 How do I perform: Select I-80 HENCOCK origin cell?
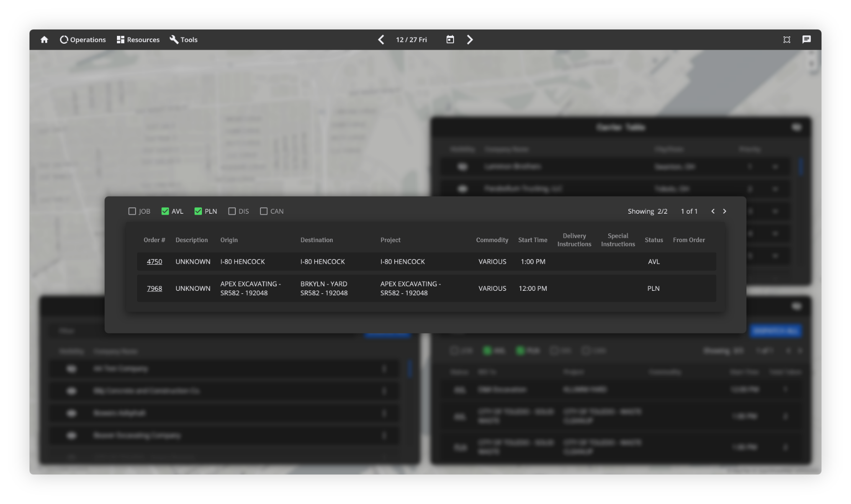pyautogui.click(x=242, y=262)
